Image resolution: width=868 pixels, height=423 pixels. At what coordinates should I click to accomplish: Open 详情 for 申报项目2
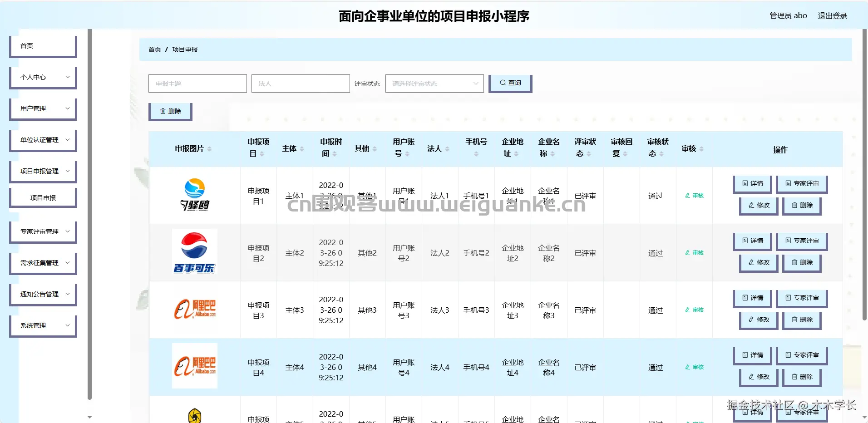pyautogui.click(x=753, y=241)
